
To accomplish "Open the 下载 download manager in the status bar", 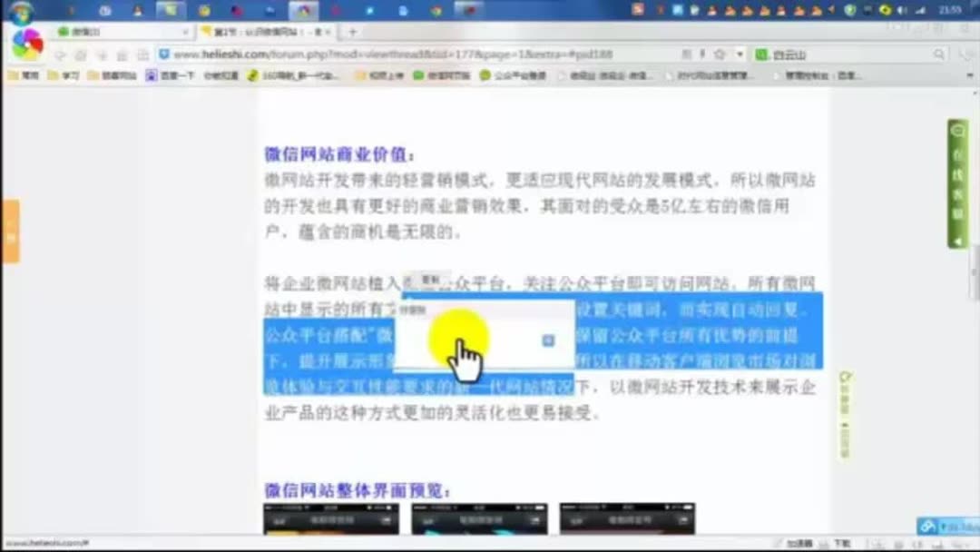I will 843,542.
